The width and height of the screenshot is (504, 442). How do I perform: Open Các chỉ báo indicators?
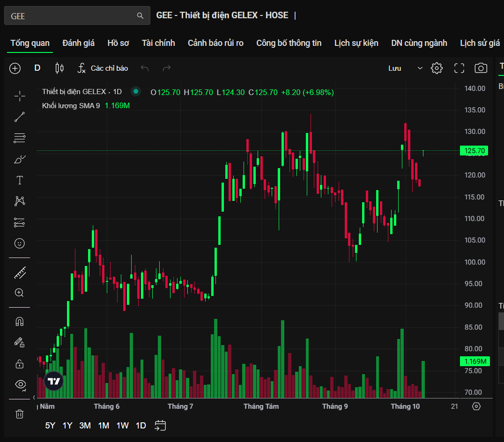tap(103, 68)
